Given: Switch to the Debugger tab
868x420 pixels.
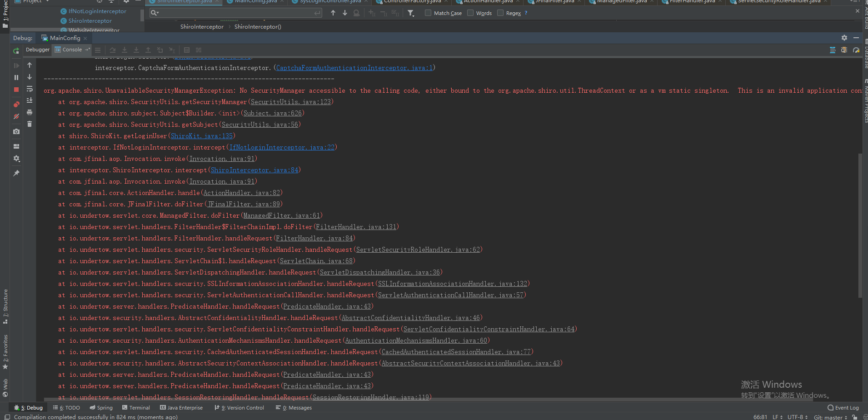Looking at the screenshot, I should pyautogui.click(x=38, y=50).
